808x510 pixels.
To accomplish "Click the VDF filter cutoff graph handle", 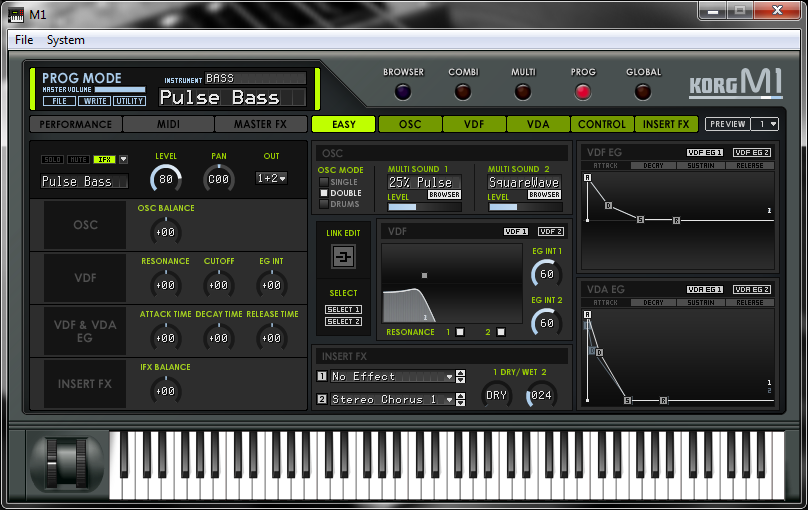I will click(x=425, y=276).
